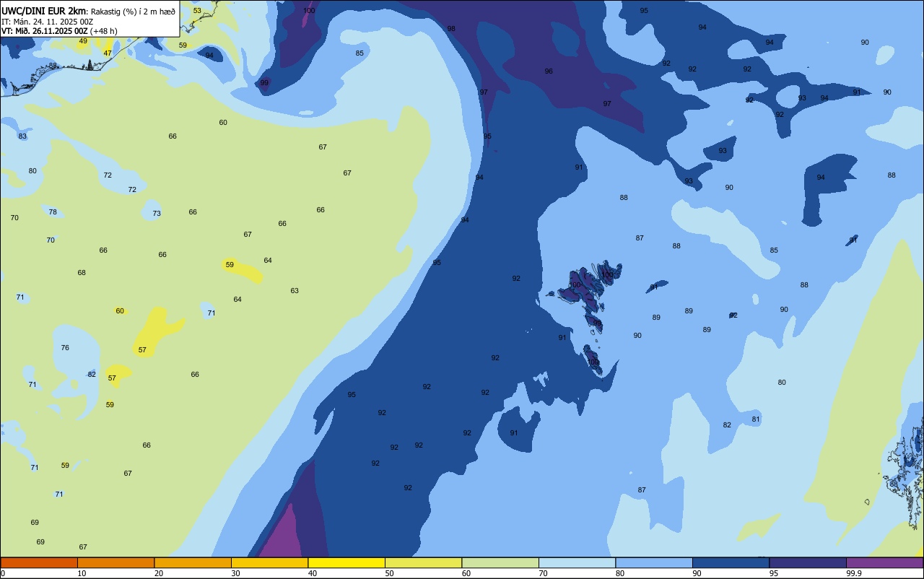Click the humidity value '47' on the map
Screen dimensions: 924x579
108,53
